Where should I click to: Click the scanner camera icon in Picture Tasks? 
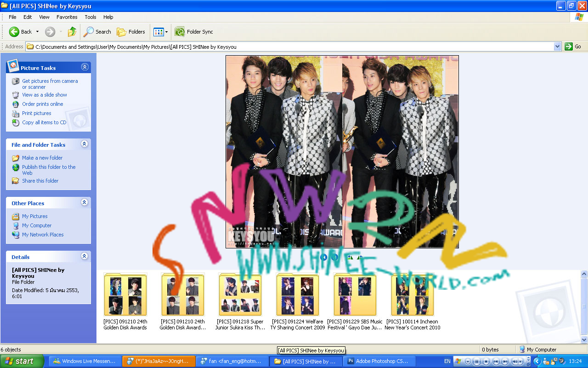pos(16,81)
